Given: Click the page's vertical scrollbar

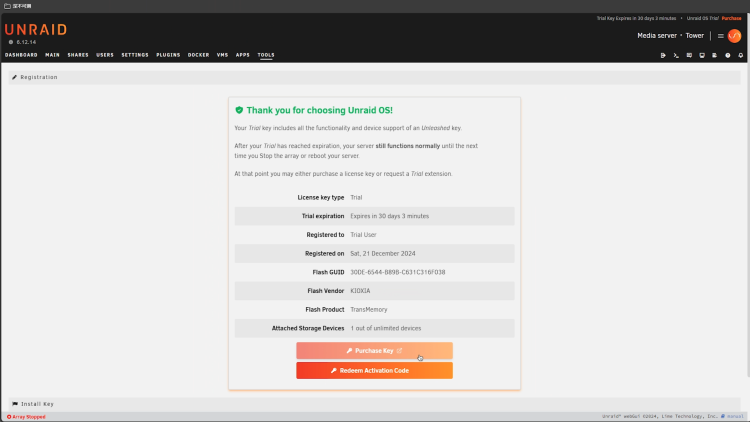Looking at the screenshot, I should coord(748,196).
